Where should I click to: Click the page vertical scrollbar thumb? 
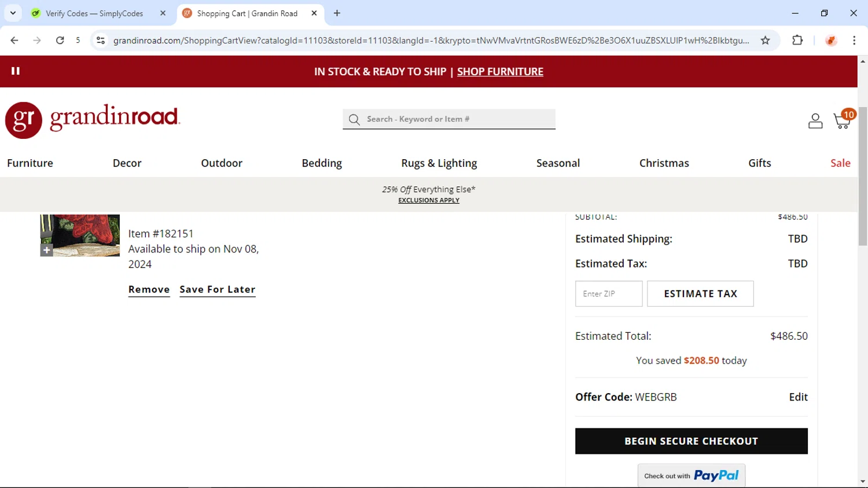(863, 177)
